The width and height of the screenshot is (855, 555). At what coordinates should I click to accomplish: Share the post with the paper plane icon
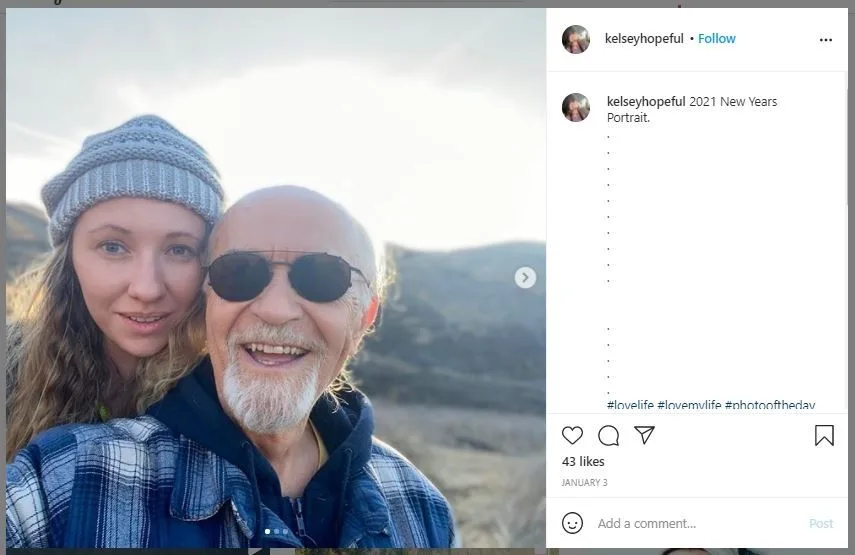(645, 435)
